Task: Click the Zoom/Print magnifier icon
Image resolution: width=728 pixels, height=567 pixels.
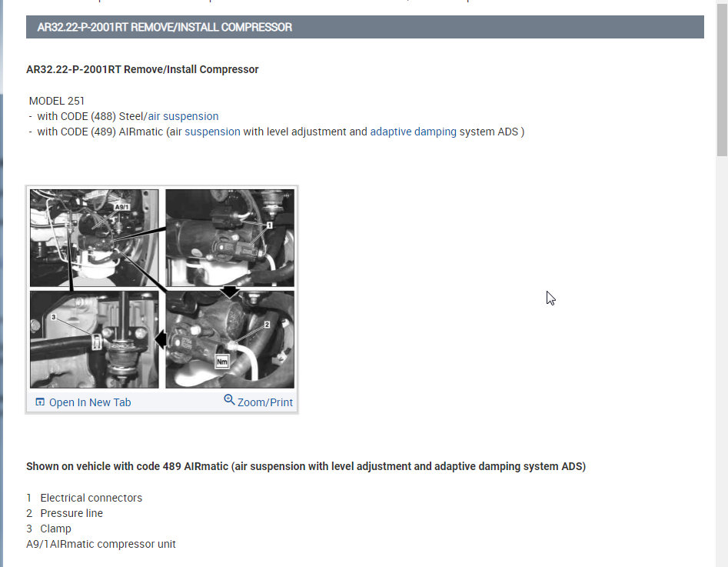Action: (x=229, y=400)
